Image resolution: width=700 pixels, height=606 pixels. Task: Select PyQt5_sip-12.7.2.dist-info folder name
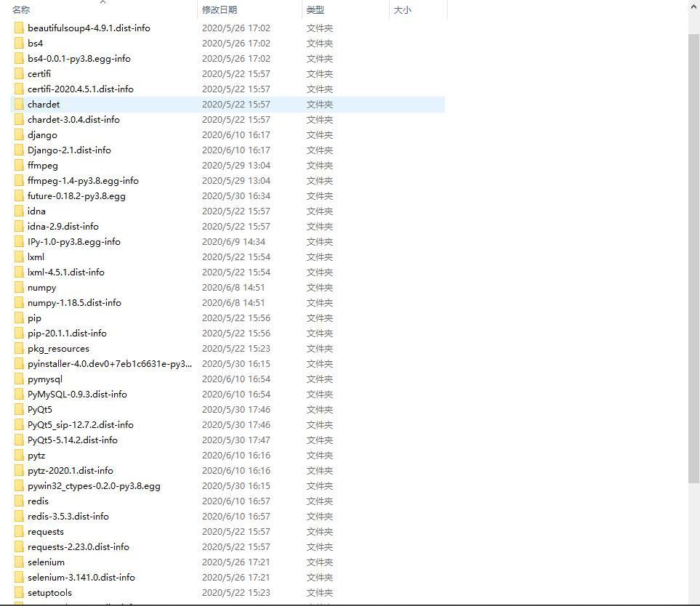pyautogui.click(x=81, y=425)
